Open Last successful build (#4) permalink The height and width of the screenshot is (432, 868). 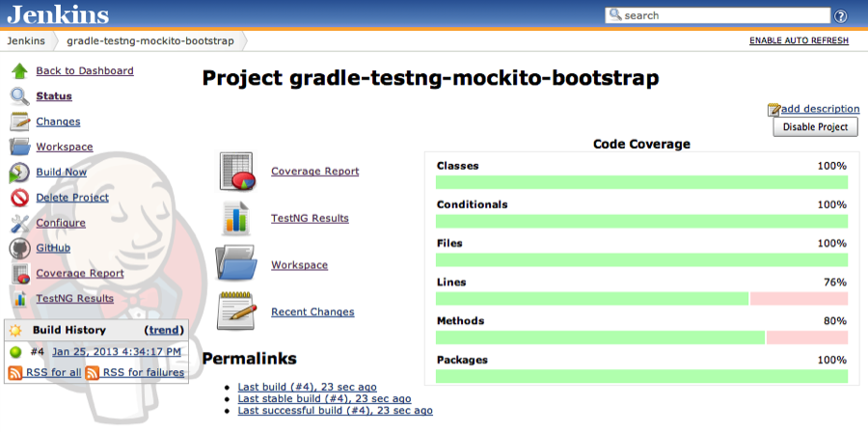(x=335, y=411)
